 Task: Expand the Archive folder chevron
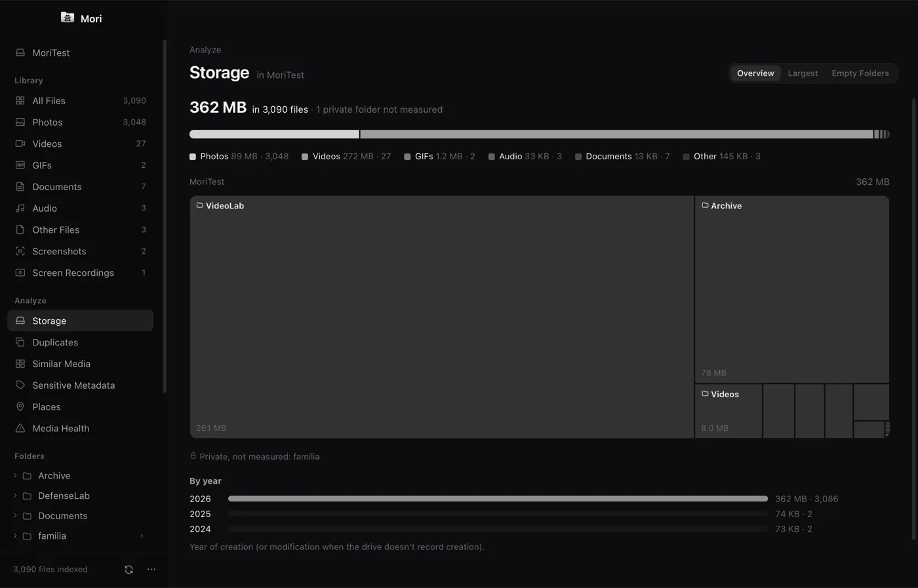[x=15, y=476]
